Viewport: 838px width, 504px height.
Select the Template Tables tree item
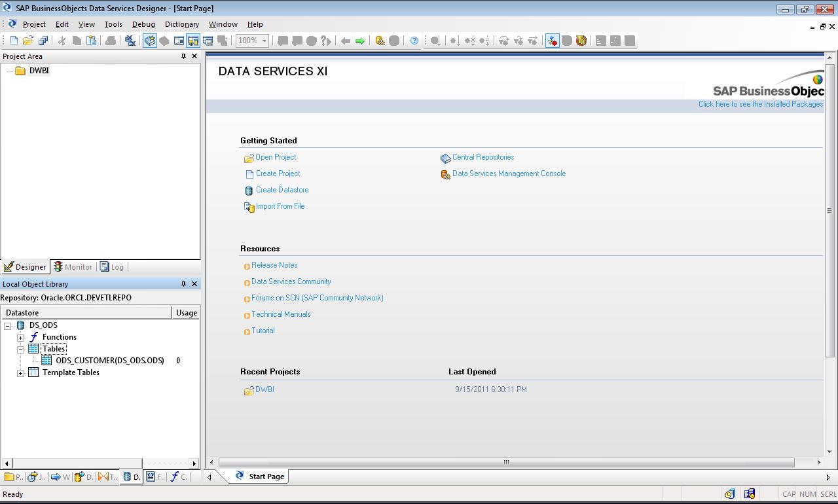pyautogui.click(x=71, y=372)
